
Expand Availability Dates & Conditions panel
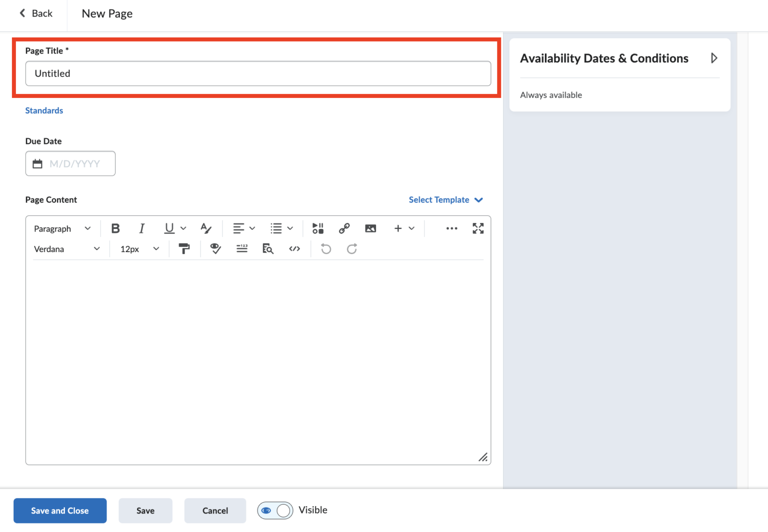tap(714, 58)
